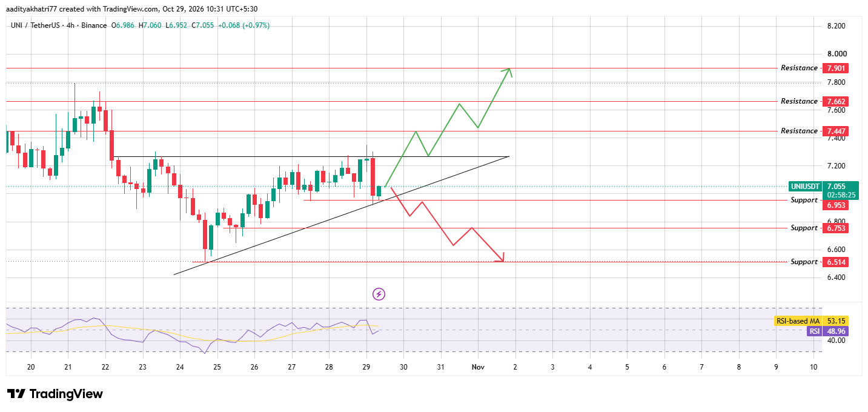
Task: Select the 6.753 support price tag
Action: point(835,228)
